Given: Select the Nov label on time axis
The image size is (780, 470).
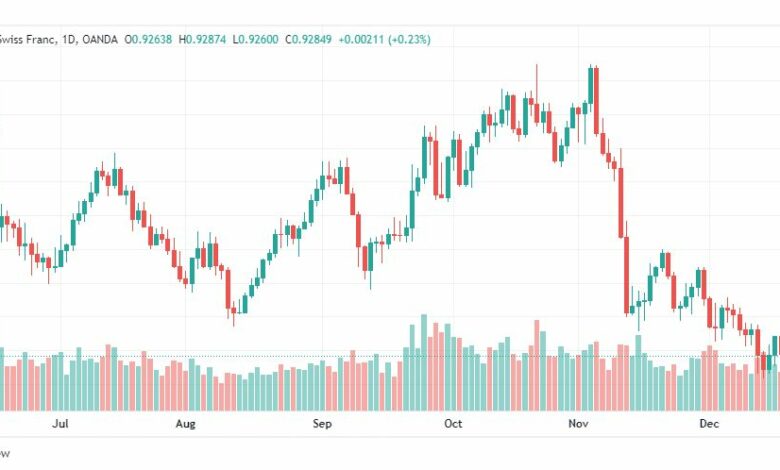Looking at the screenshot, I should click(578, 424).
